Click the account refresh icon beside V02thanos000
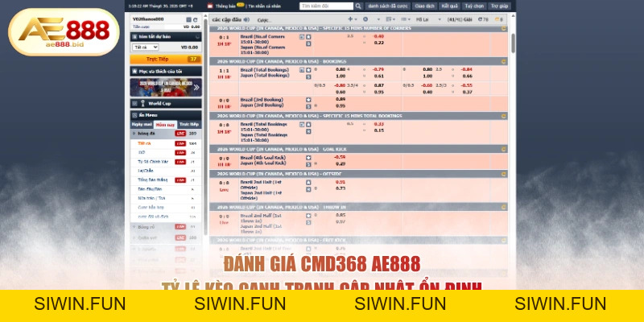 tap(195, 19)
